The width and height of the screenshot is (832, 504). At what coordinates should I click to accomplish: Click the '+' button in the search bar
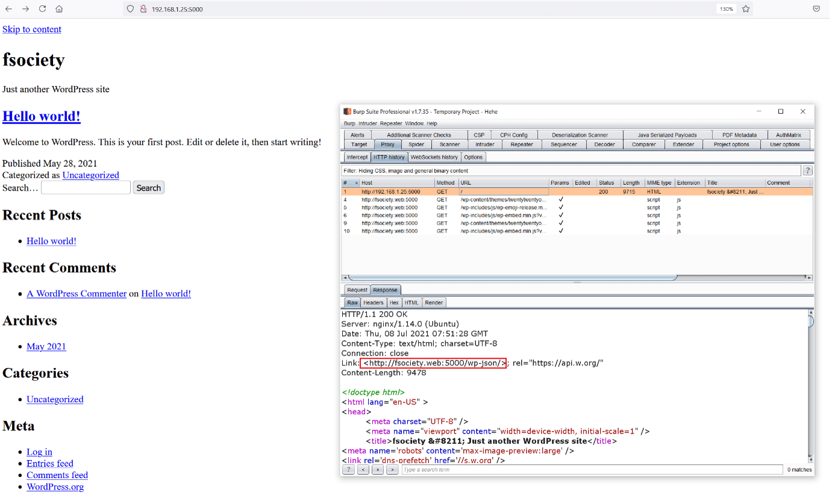(377, 470)
